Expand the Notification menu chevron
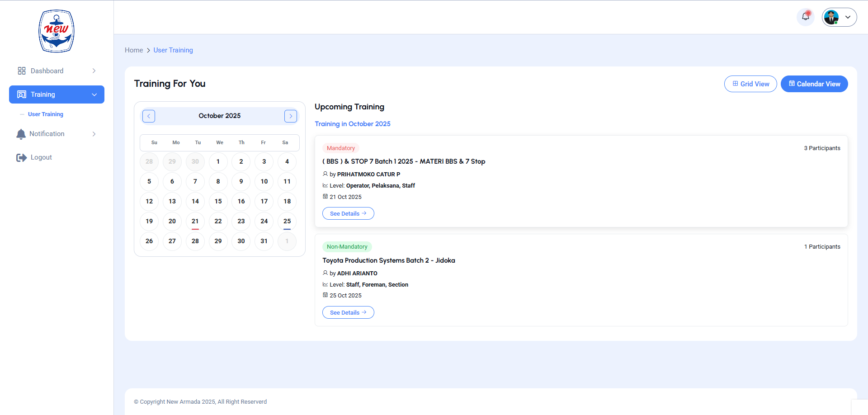The height and width of the screenshot is (415, 868). tap(94, 134)
